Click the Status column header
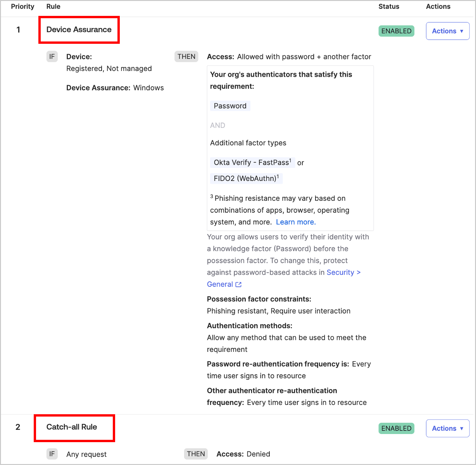Screen dimensions: 476x465 [x=389, y=7]
